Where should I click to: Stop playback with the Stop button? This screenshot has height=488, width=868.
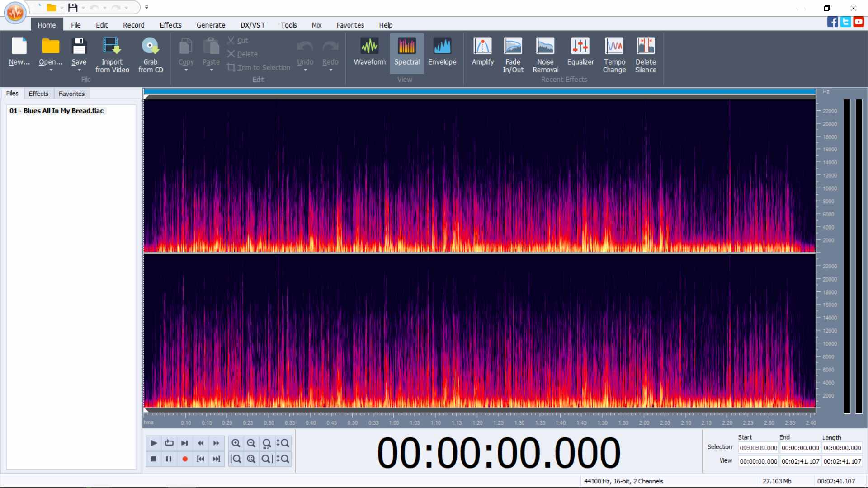click(154, 459)
